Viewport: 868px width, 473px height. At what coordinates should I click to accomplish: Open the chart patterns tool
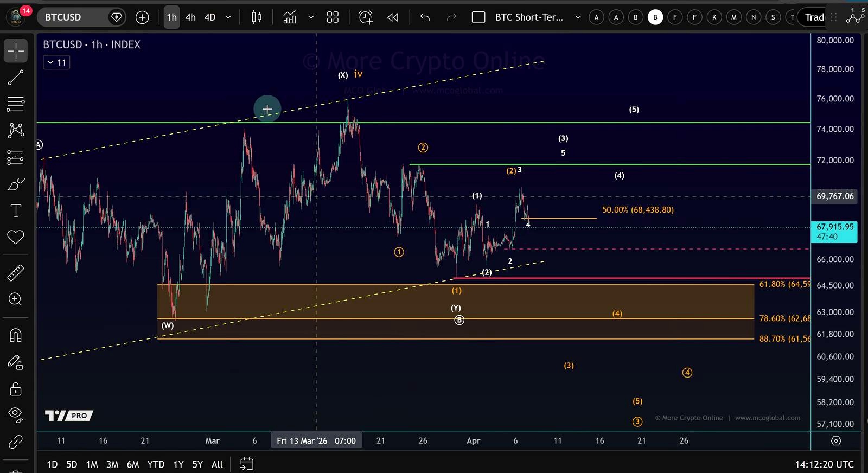(x=16, y=130)
